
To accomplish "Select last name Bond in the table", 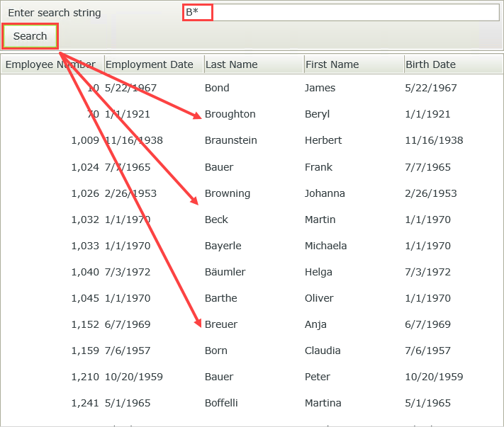I will pos(217,88).
